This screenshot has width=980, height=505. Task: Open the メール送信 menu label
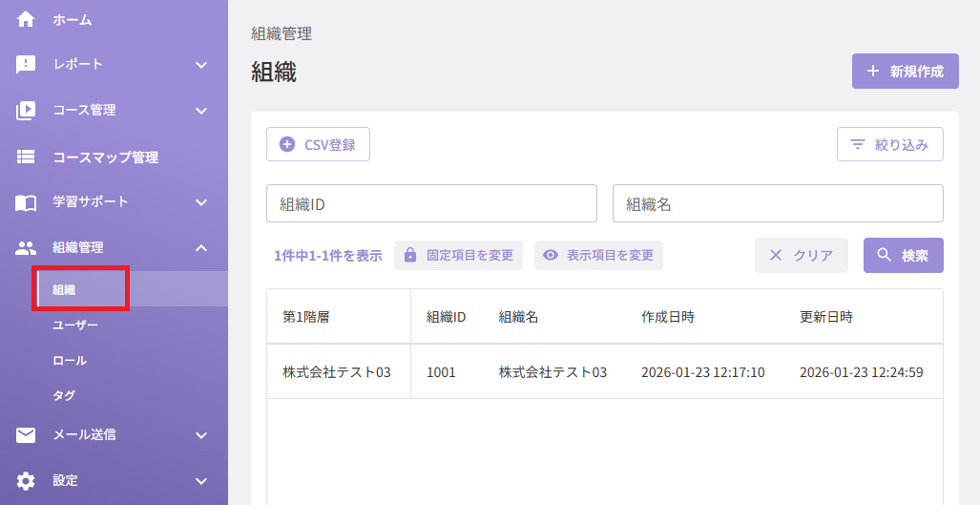click(x=84, y=435)
